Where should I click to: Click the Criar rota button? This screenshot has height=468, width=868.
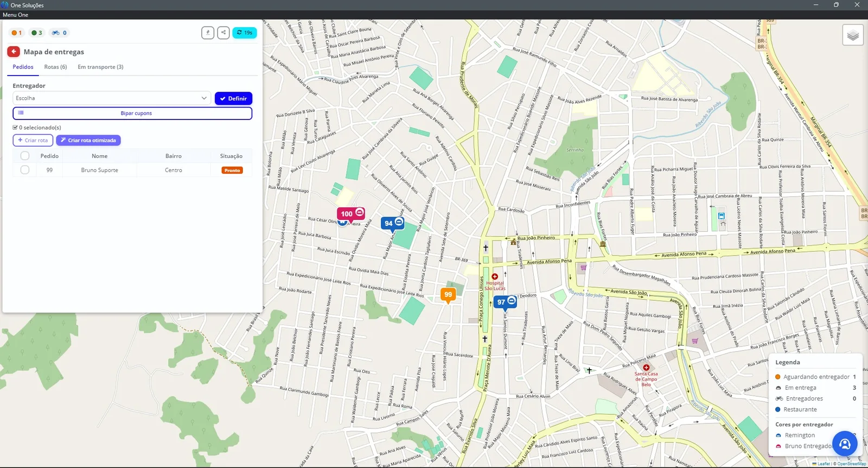[x=33, y=140]
